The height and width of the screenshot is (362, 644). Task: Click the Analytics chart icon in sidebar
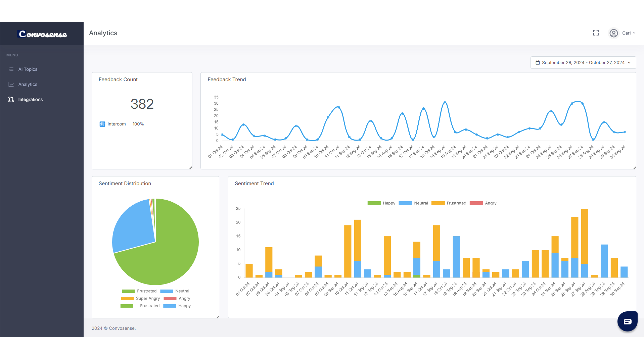pos(11,85)
